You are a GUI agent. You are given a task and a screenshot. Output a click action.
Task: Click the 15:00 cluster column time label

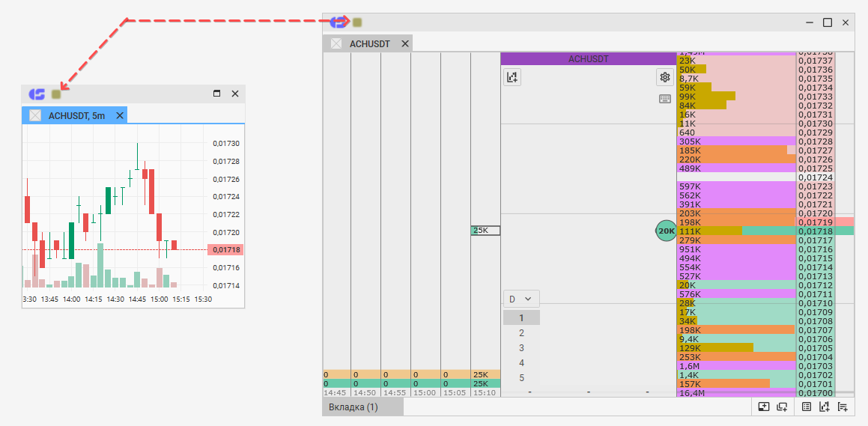coord(424,393)
